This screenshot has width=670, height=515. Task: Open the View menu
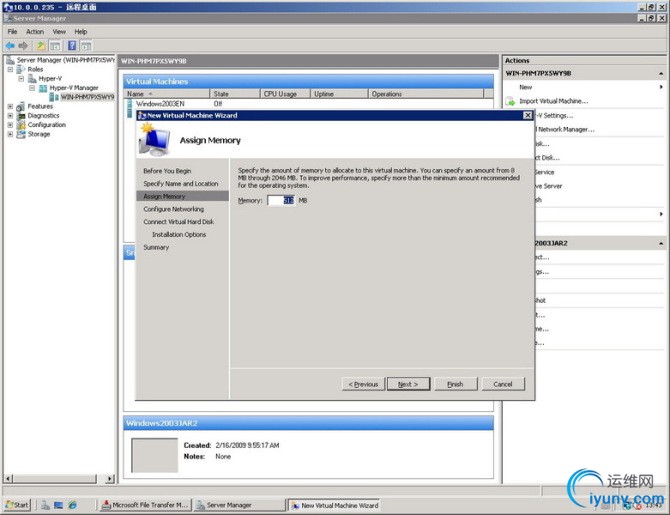[59, 32]
